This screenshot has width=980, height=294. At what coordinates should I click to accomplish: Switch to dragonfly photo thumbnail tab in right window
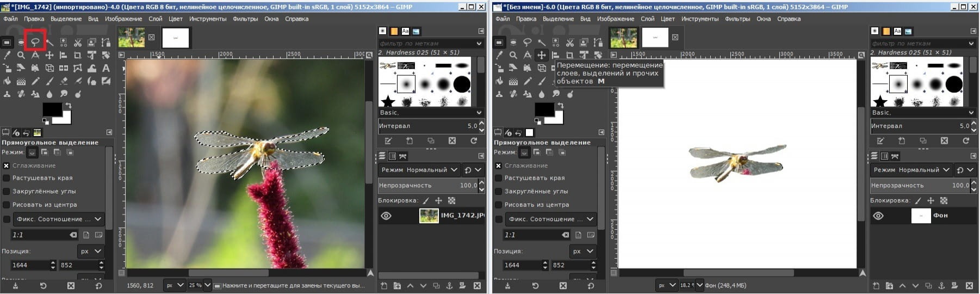pos(624,38)
